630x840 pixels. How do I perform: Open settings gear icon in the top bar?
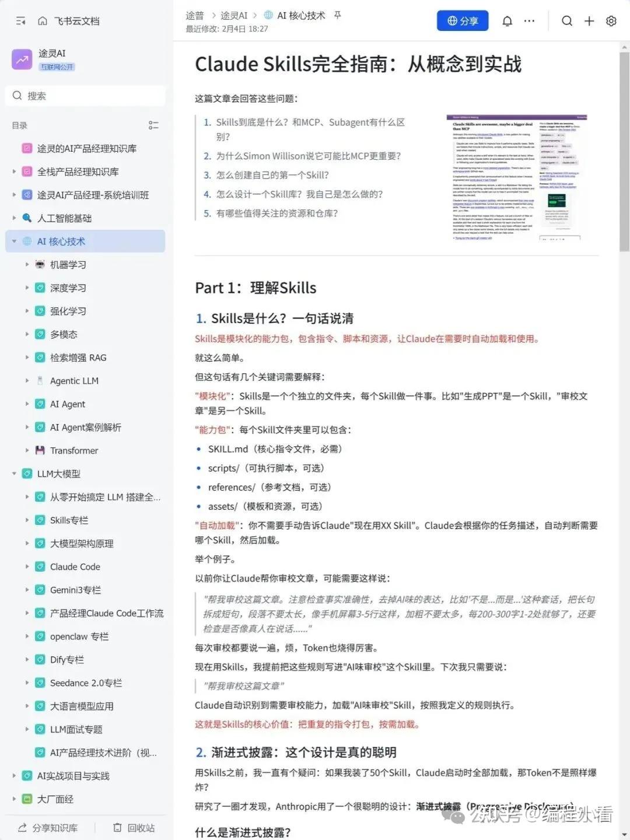pos(611,21)
